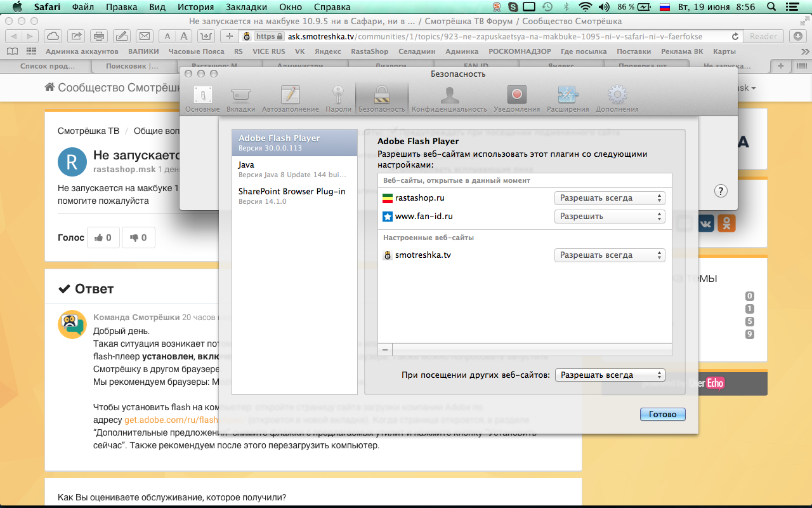Open the Safari downloads button
Viewport: 812px width, 508px height.
[797, 36]
